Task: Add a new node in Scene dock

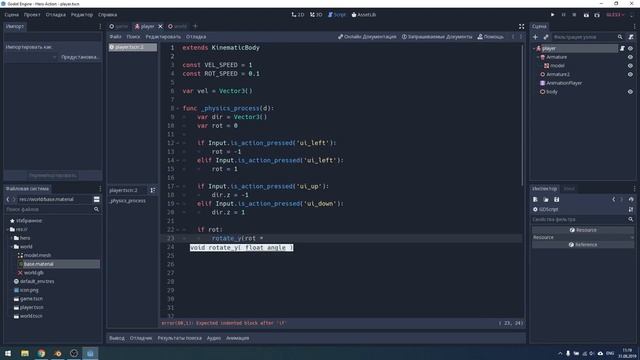Action: 536,37
